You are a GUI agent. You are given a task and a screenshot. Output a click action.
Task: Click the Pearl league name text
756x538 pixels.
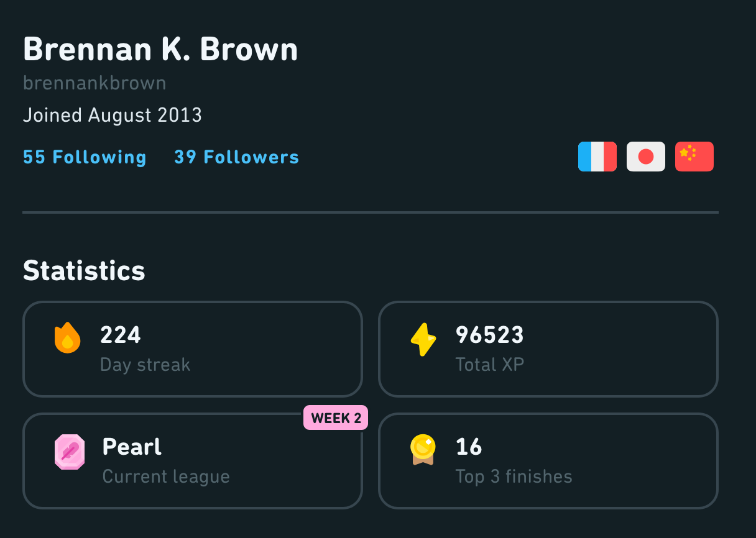pyautogui.click(x=132, y=447)
